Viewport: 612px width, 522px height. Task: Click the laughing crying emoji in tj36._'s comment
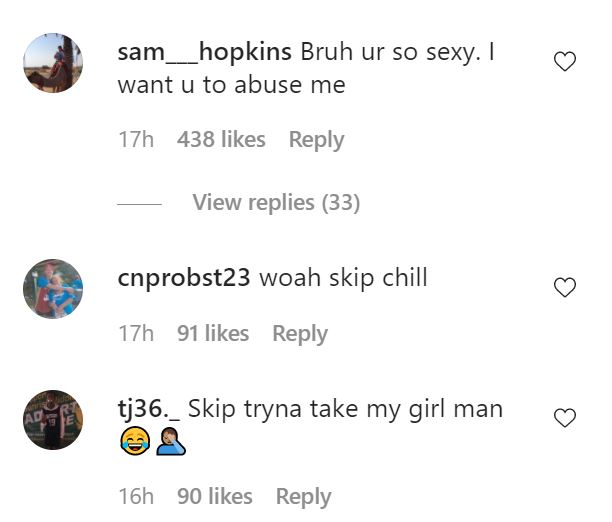(135, 441)
